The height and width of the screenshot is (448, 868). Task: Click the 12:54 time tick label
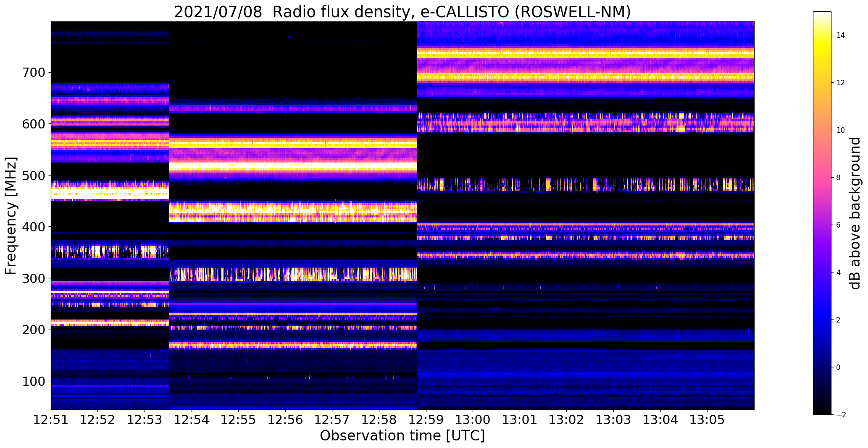point(192,420)
